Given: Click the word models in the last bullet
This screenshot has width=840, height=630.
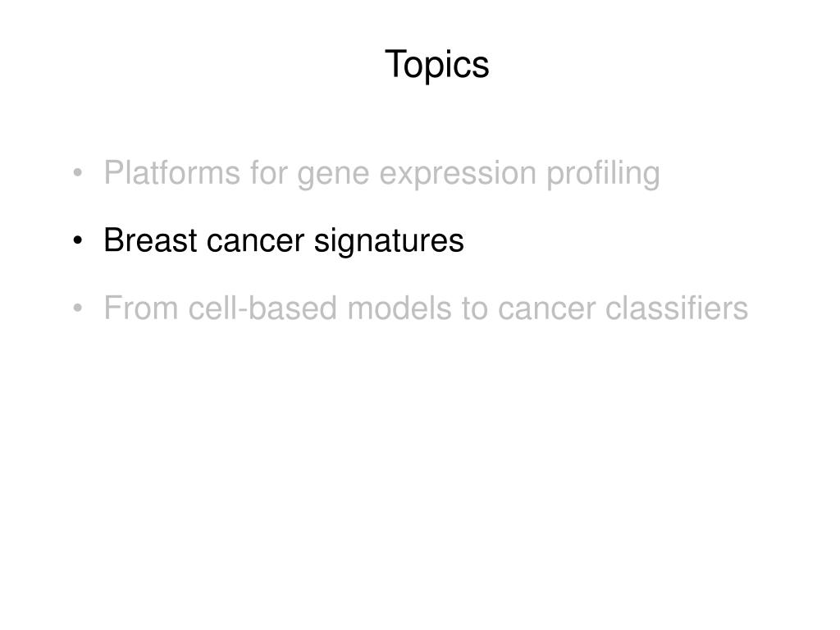Looking at the screenshot, I should click(x=399, y=308).
